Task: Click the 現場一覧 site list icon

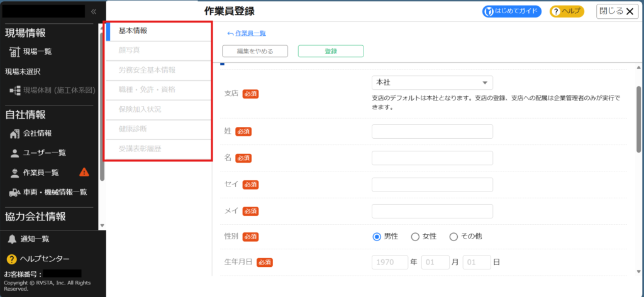Action: coord(15,51)
